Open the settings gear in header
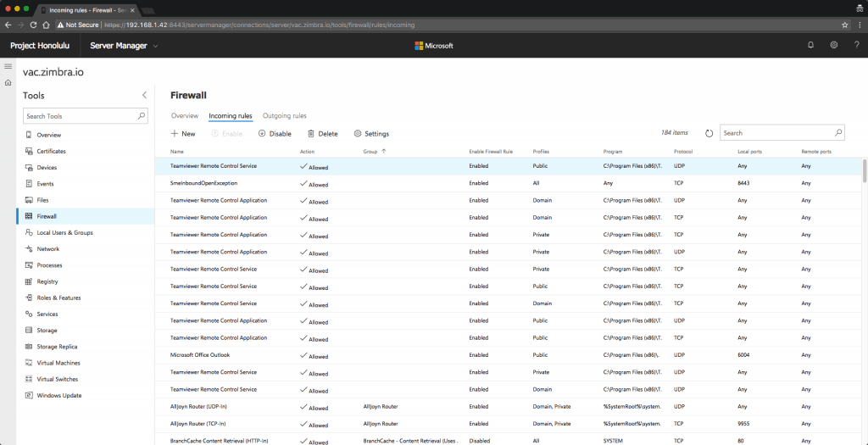Screen dimensions: 868x445 tap(834, 46)
